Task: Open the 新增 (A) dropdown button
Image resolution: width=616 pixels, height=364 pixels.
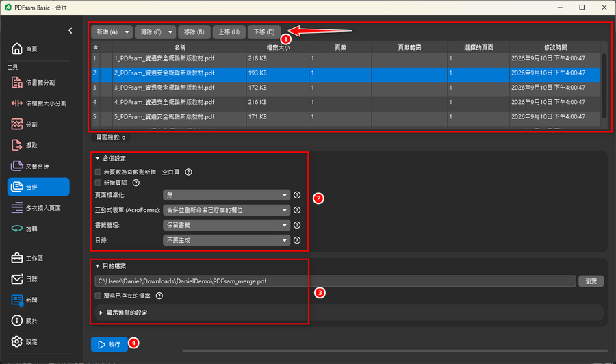Action: coord(112,31)
